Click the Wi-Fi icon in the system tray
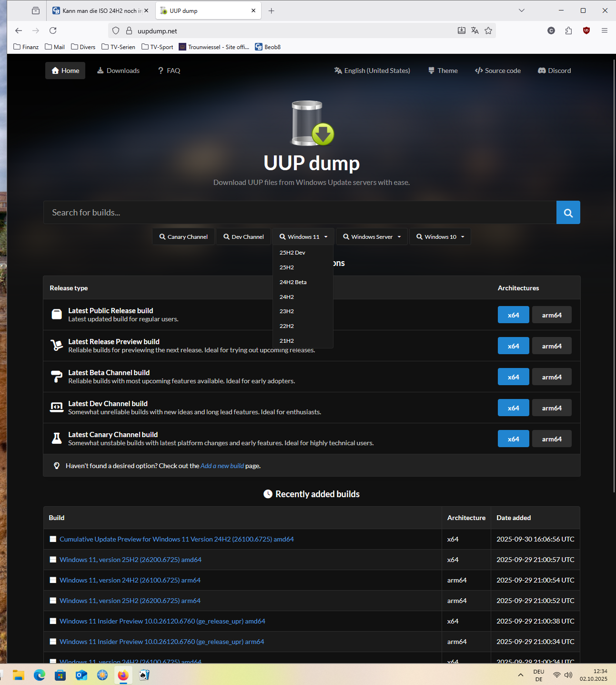This screenshot has width=616, height=685. coord(556,675)
